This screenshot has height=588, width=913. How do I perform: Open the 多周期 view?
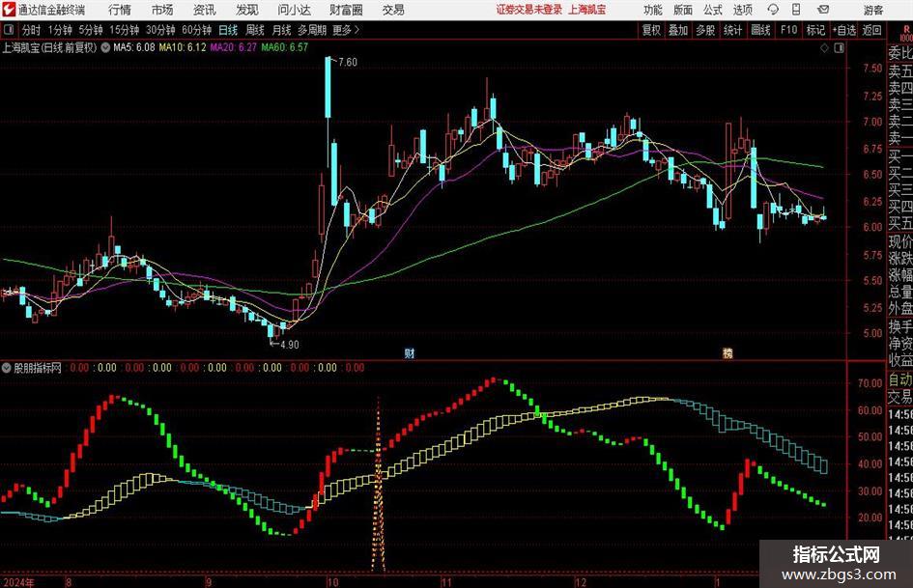pyautogui.click(x=312, y=30)
